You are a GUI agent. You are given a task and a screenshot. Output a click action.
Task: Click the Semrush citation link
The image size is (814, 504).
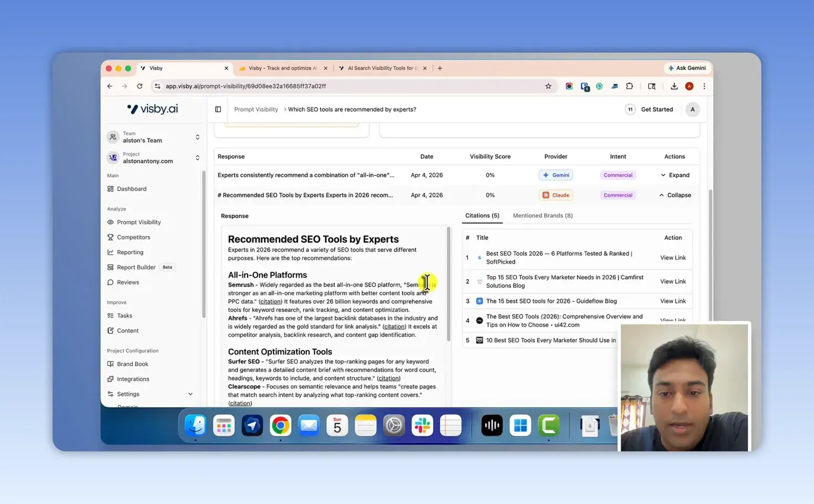pos(270,302)
